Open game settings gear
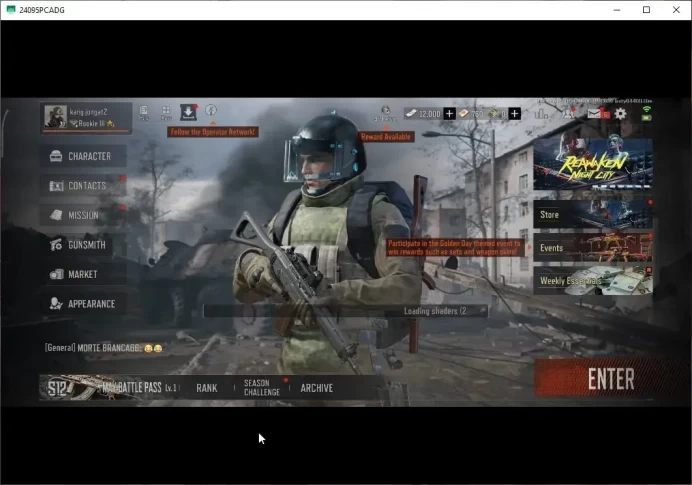Screen dimensions: 692x485 coord(621,114)
